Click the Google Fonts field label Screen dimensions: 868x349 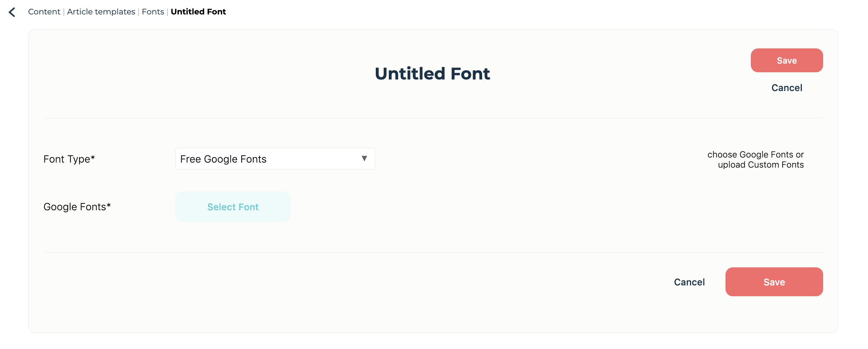77,207
